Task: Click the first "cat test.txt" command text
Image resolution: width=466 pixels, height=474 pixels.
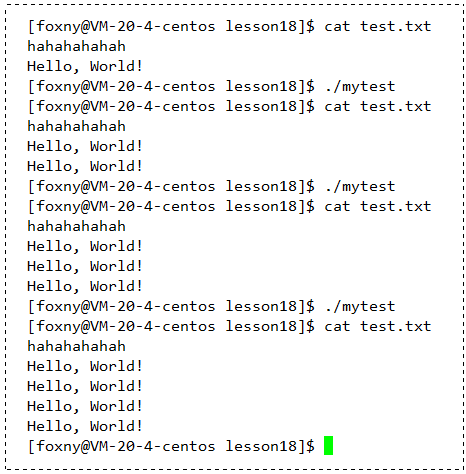Action: pyautogui.click(x=378, y=26)
